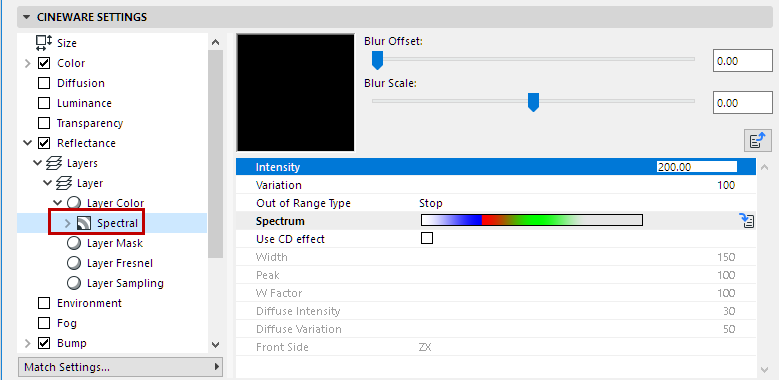Click the Blur Offset value field

[743, 61]
